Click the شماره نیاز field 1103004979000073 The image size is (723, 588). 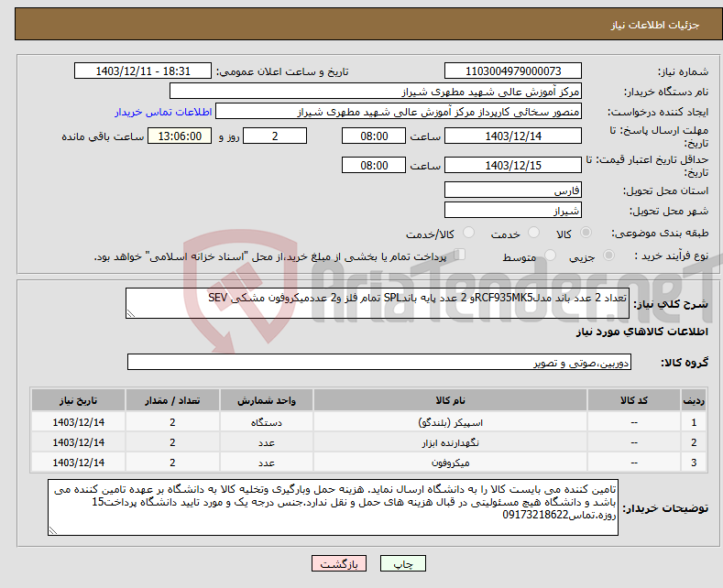point(513,71)
